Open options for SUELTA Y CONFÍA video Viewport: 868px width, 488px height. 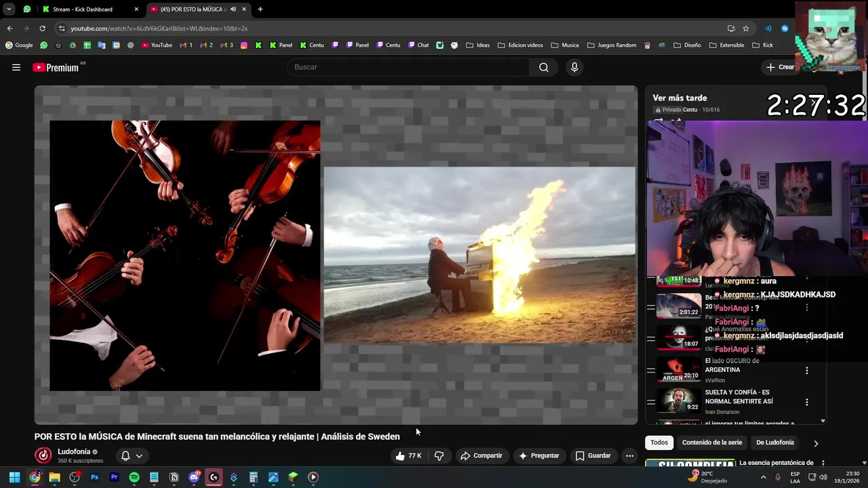[x=807, y=402]
